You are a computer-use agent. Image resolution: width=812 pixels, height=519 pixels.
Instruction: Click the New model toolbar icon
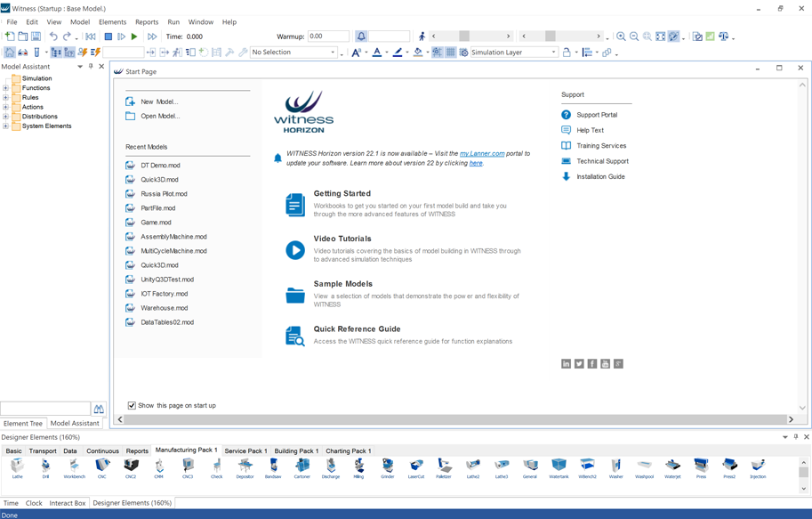tap(10, 36)
